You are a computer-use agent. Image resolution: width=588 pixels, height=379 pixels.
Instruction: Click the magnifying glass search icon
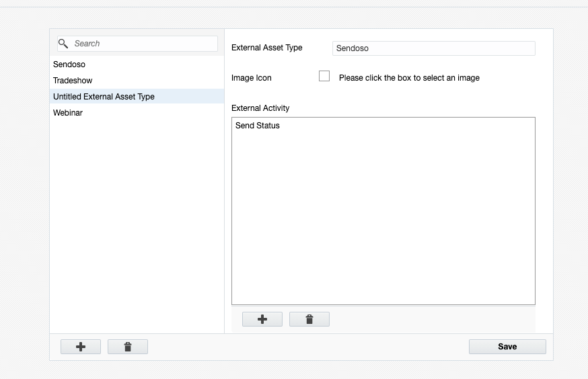pos(63,44)
